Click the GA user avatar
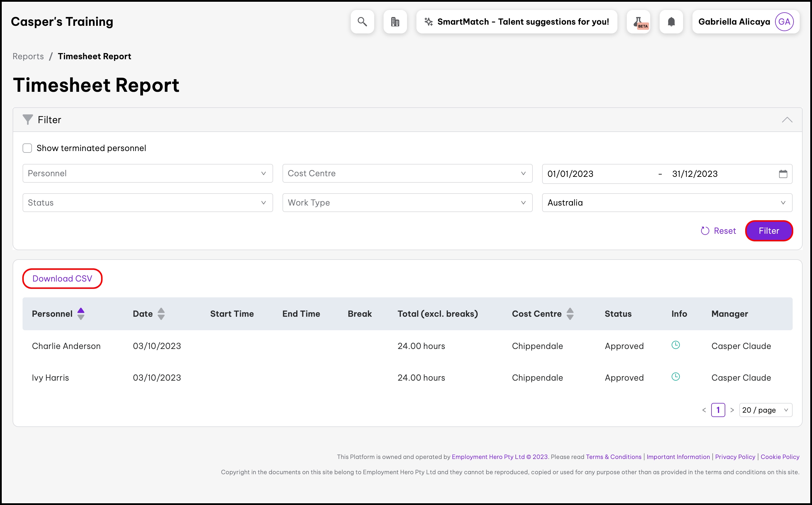The height and width of the screenshot is (505, 812). (x=784, y=22)
